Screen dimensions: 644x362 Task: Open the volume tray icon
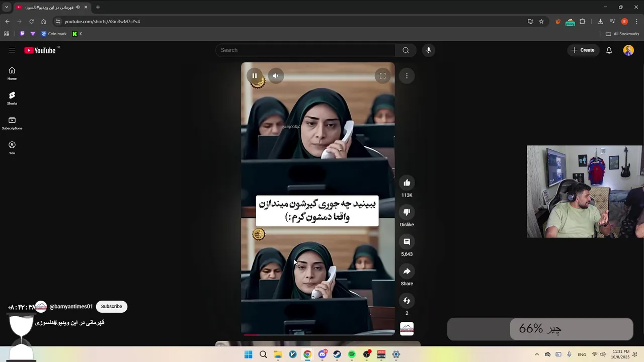tap(603, 354)
